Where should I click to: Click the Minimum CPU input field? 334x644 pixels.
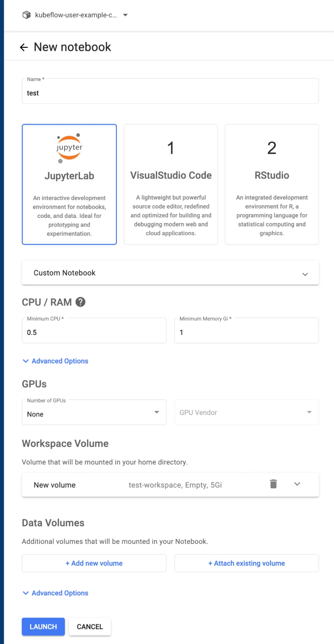tap(94, 331)
